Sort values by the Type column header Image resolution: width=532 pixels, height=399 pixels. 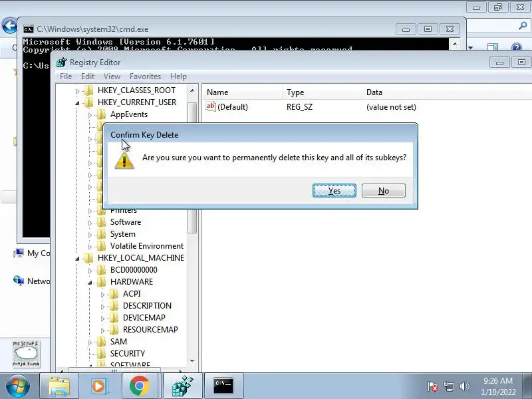point(322,92)
